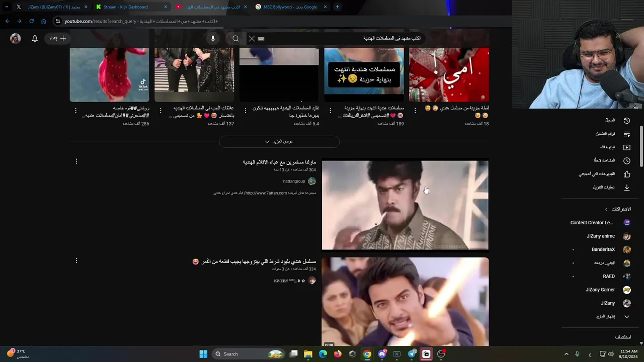Close the Kick Dashboard tab
This screenshot has height=362, width=644.
(166, 7)
